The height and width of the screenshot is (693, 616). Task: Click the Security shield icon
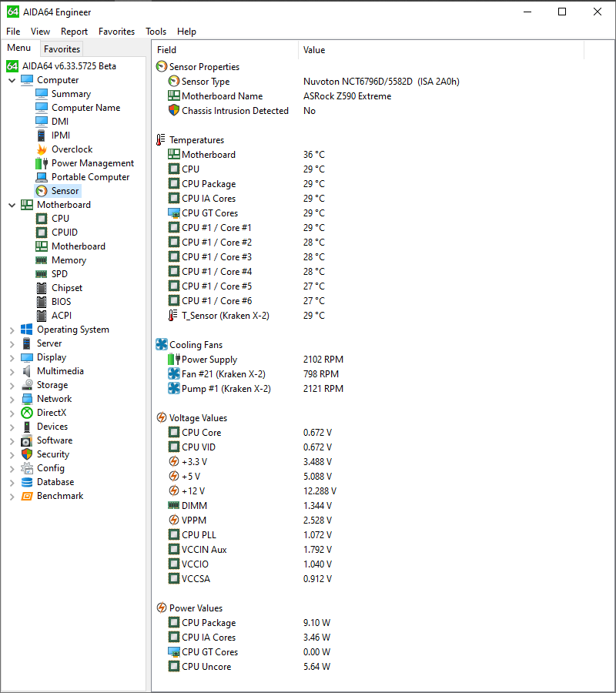pyautogui.click(x=27, y=454)
